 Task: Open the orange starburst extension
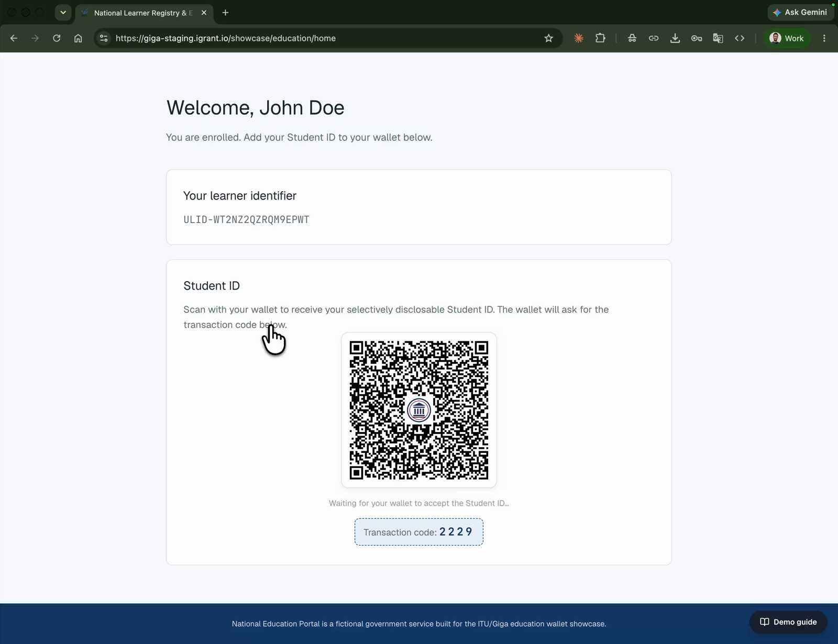tap(579, 38)
